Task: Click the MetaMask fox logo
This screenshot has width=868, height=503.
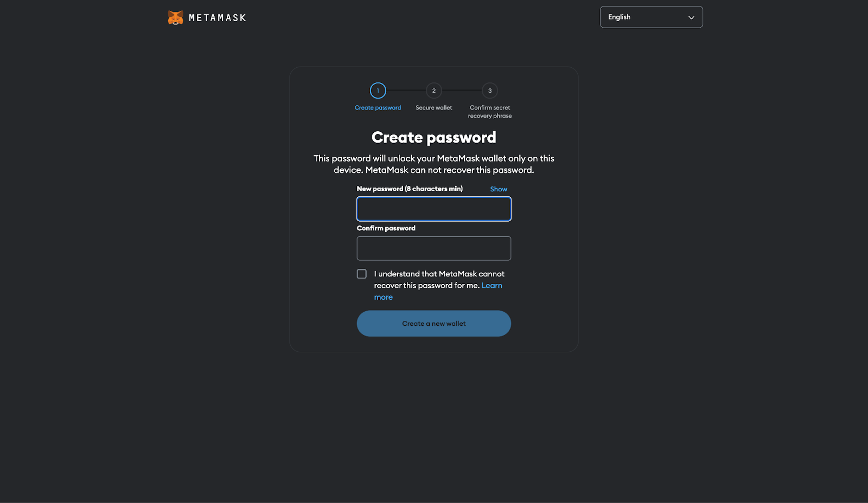Action: click(x=176, y=17)
